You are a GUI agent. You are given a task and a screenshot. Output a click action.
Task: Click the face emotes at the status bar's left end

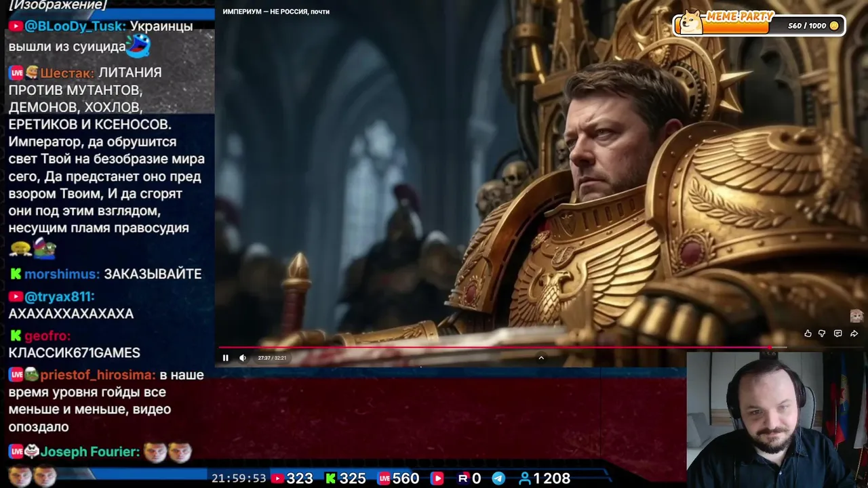(x=32, y=476)
